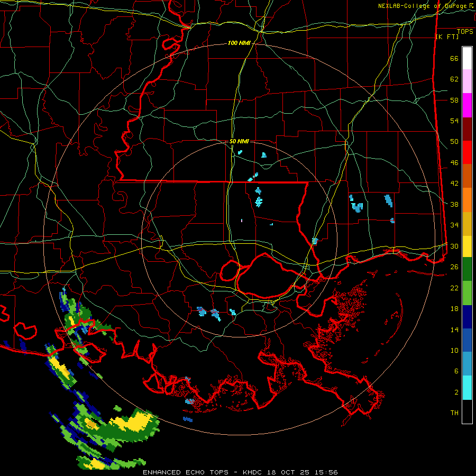Click the '46' legend value
This screenshot has height=476, width=476.
(454, 163)
